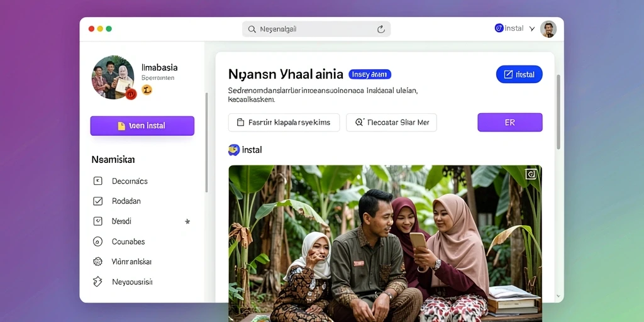The height and width of the screenshot is (322, 644).
Task: Click the purple ER button
Action: [x=509, y=123]
